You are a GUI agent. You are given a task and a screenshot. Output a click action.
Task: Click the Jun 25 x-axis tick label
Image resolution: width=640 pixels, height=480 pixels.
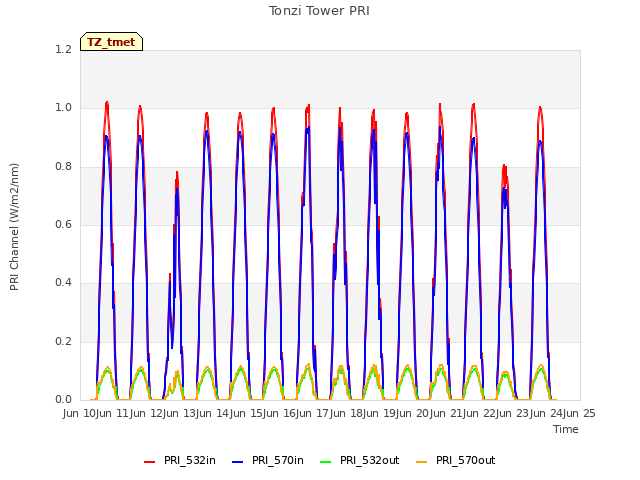(580, 413)
